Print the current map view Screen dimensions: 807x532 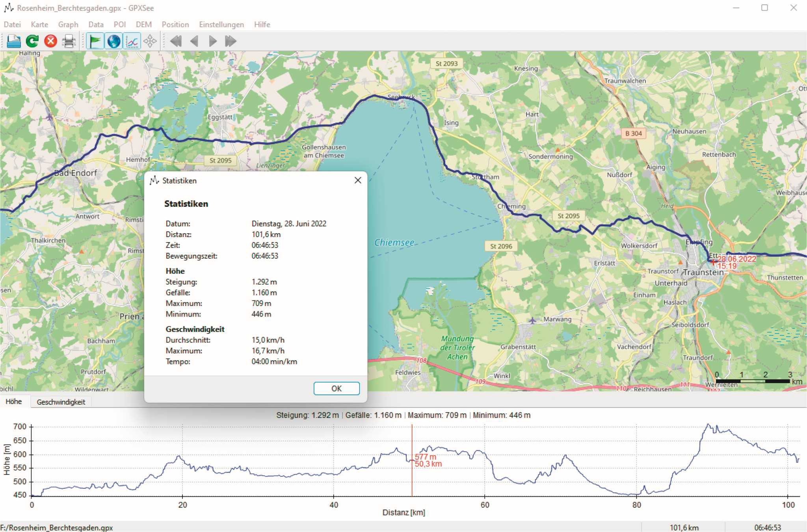click(69, 41)
